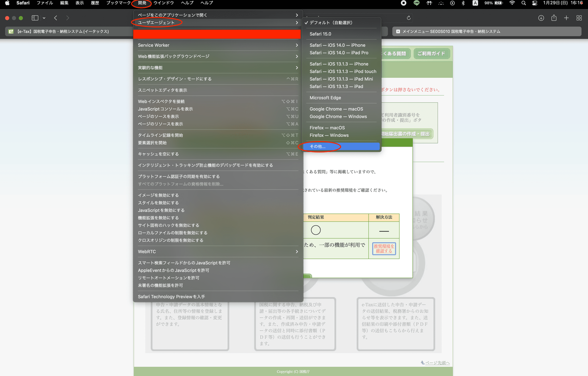Go back with the back arrow
The image size is (588, 376).
(x=55, y=18)
